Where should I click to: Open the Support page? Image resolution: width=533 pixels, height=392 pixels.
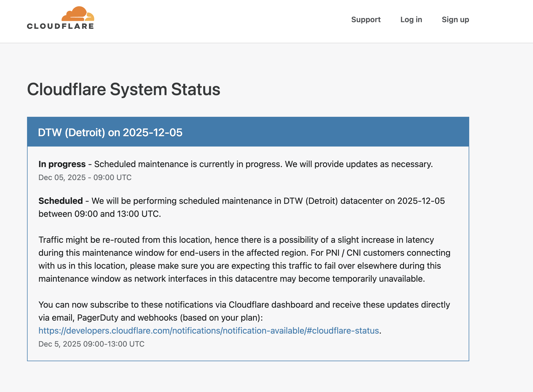[x=366, y=19]
